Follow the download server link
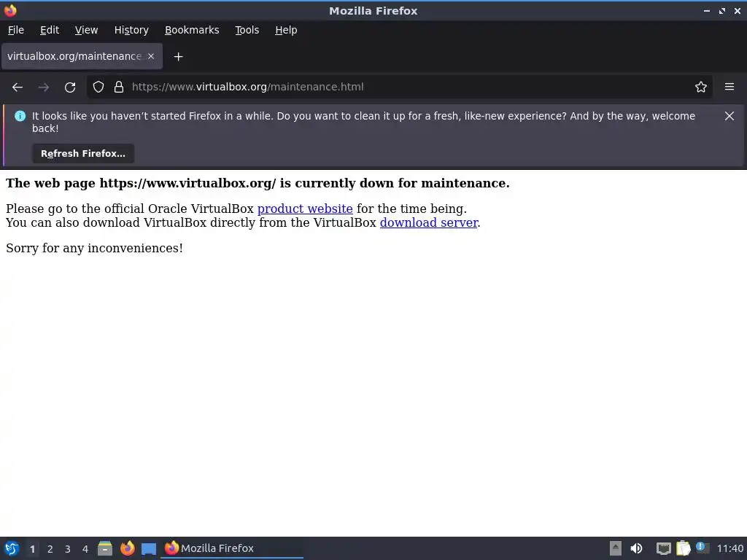747x560 pixels. coord(429,222)
